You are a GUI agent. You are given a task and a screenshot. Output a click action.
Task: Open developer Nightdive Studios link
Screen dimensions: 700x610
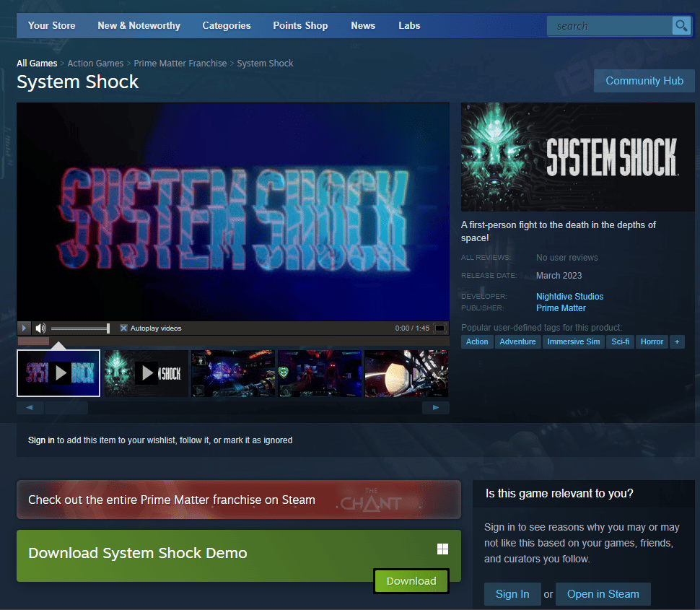[x=569, y=297]
